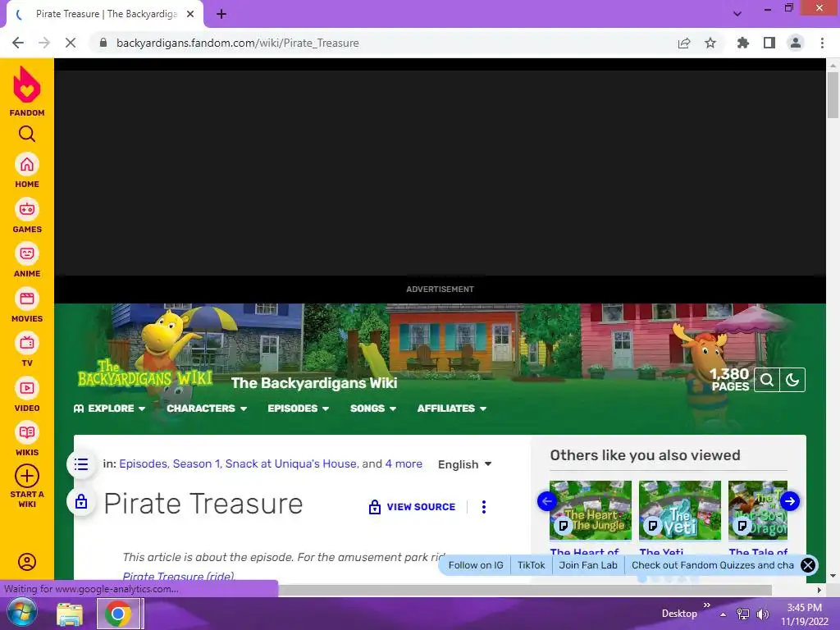Show next recommended articles arrow
Screen dimensions: 840x630
pos(790,501)
